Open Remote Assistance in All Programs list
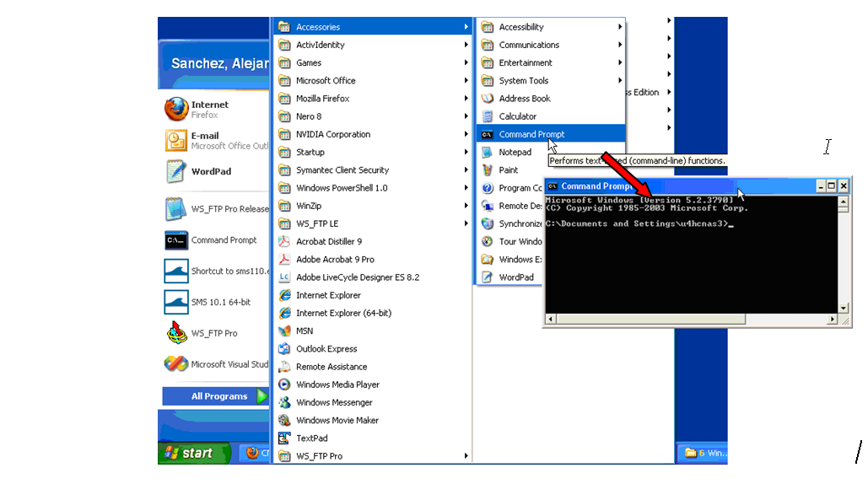 point(374,367)
